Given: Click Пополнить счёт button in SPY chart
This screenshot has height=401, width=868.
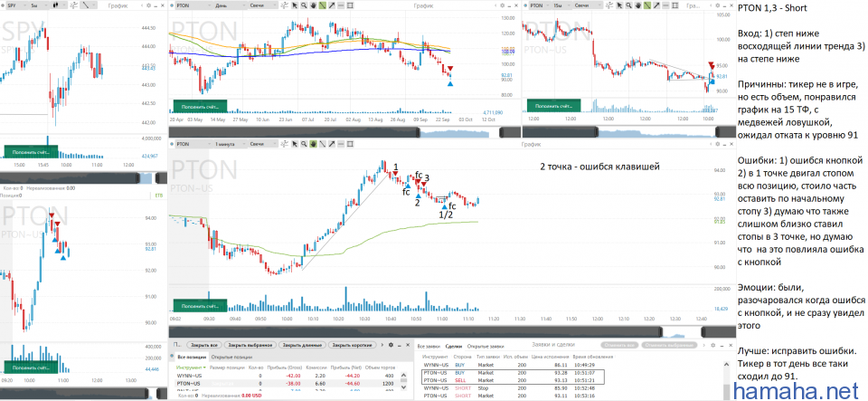Looking at the screenshot, I should click(x=30, y=150).
